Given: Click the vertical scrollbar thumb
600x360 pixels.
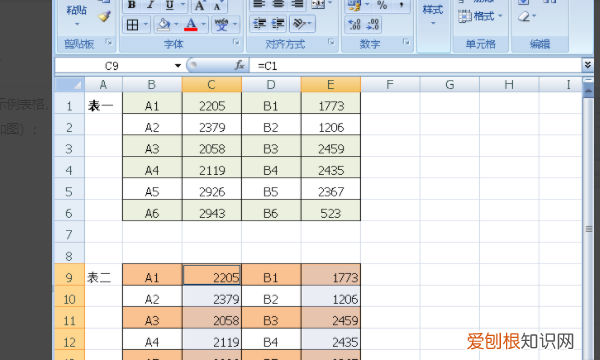Looking at the screenshot, I should [589, 229].
